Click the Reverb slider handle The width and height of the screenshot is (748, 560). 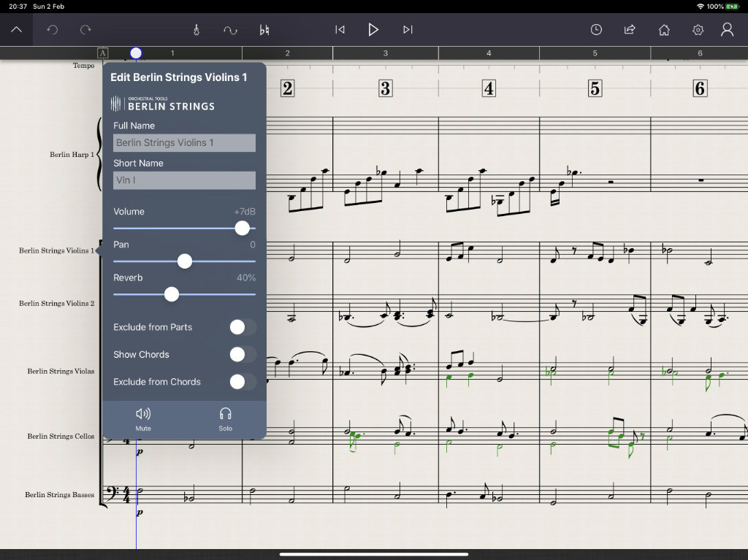pyautogui.click(x=172, y=294)
